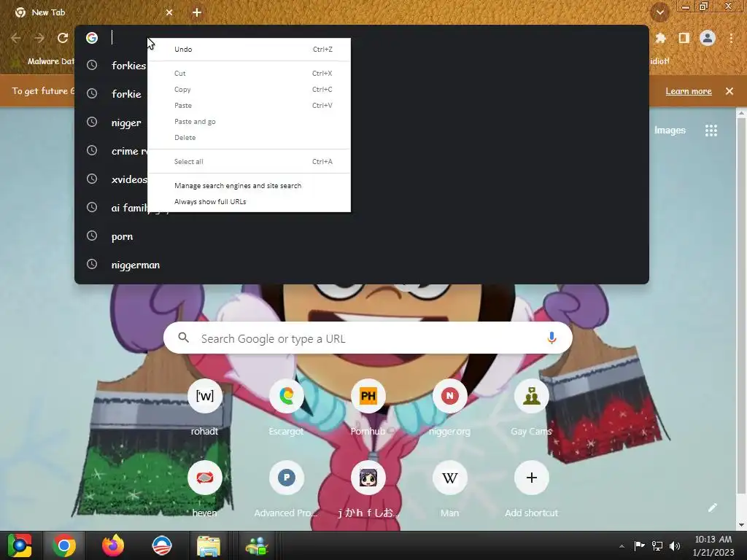
Task: Open Manage search engines and site search
Action: click(249, 186)
